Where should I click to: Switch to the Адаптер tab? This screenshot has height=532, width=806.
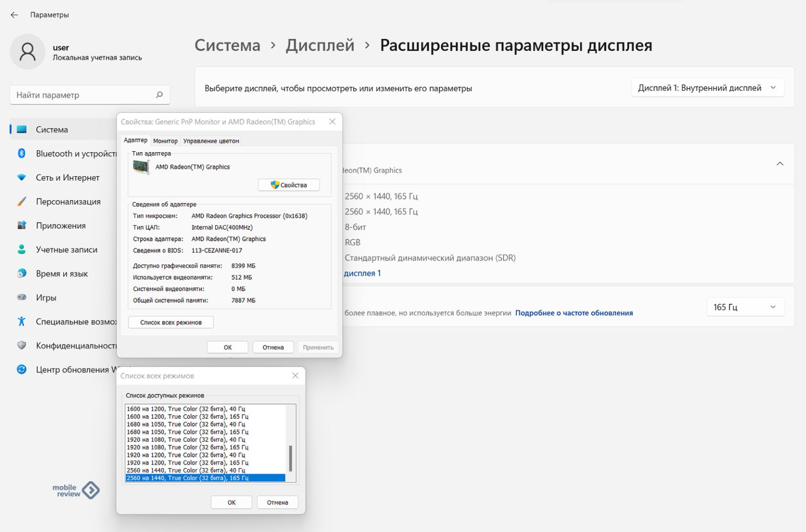pos(135,140)
